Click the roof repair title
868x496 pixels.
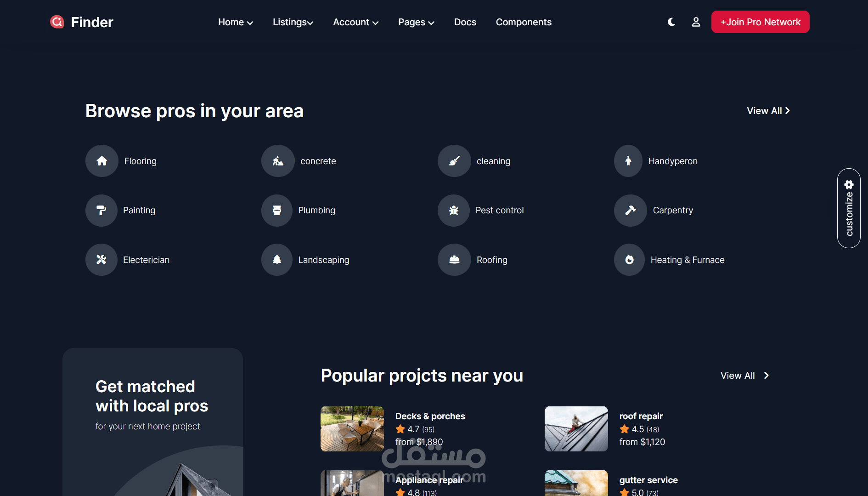pyautogui.click(x=641, y=416)
